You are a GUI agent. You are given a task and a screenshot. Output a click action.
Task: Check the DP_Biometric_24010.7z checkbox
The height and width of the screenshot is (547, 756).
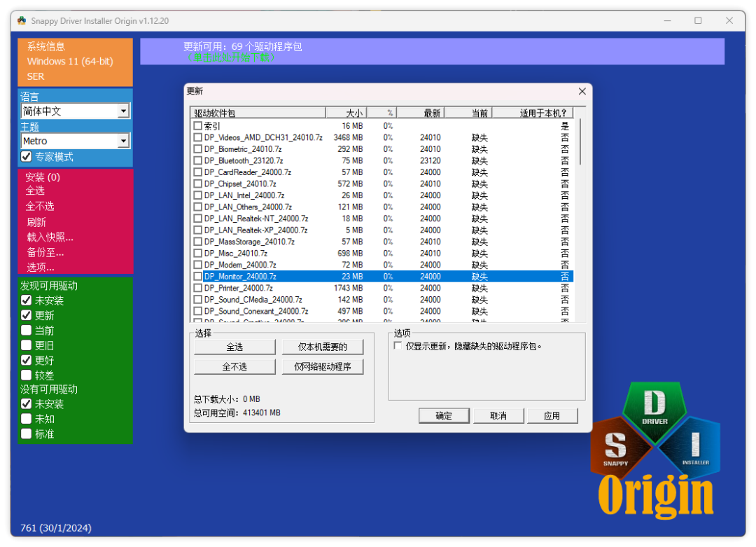[197, 149]
